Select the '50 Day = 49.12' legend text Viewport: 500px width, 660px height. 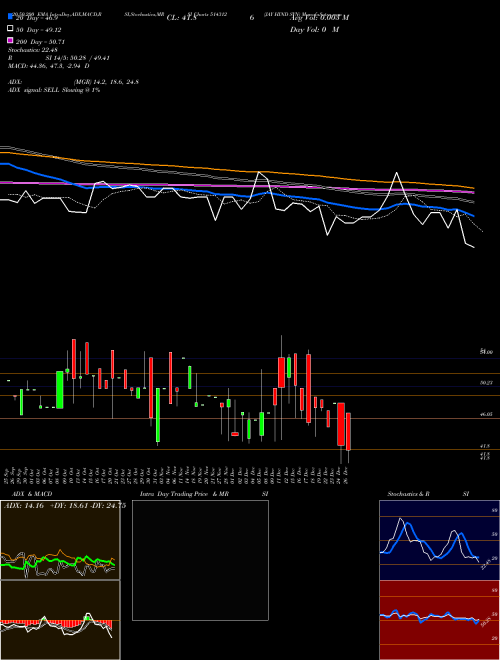[39, 30]
